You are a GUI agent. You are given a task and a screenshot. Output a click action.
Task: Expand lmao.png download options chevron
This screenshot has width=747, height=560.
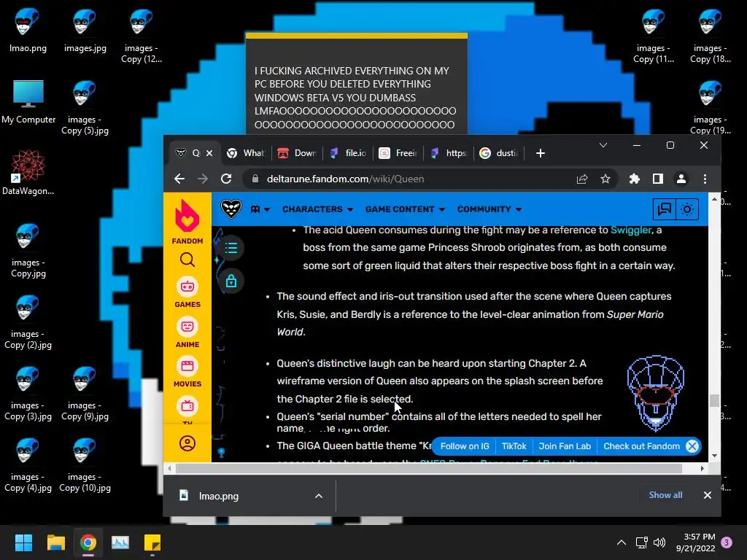(319, 496)
